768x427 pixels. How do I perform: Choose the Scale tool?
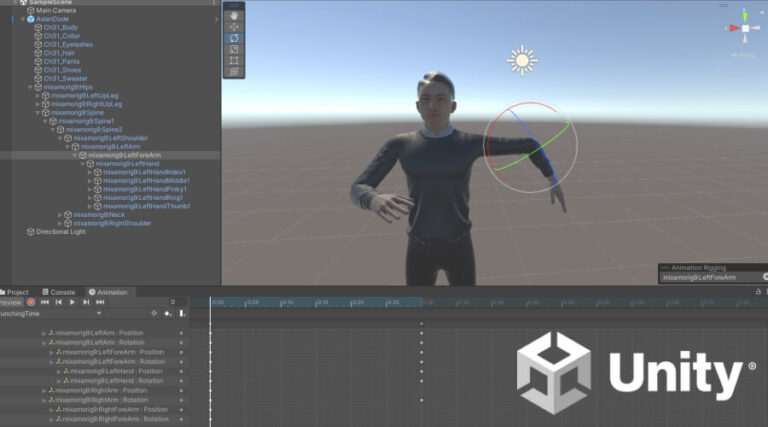pyautogui.click(x=234, y=49)
